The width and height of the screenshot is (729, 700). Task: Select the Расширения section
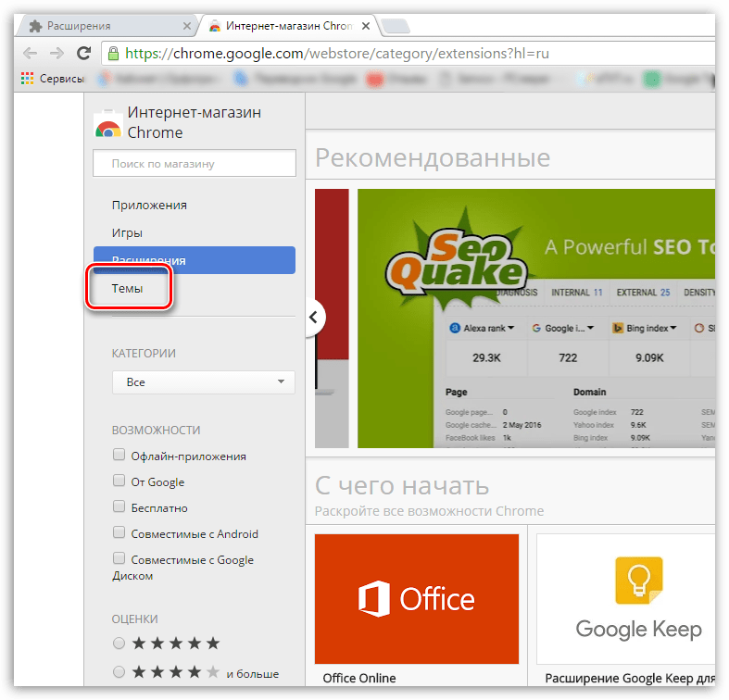click(195, 260)
